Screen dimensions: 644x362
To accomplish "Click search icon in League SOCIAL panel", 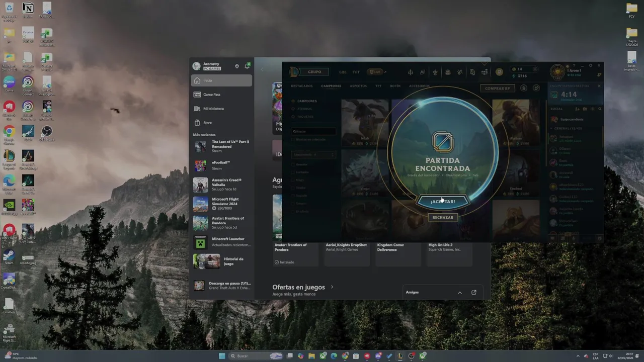I will click(599, 109).
